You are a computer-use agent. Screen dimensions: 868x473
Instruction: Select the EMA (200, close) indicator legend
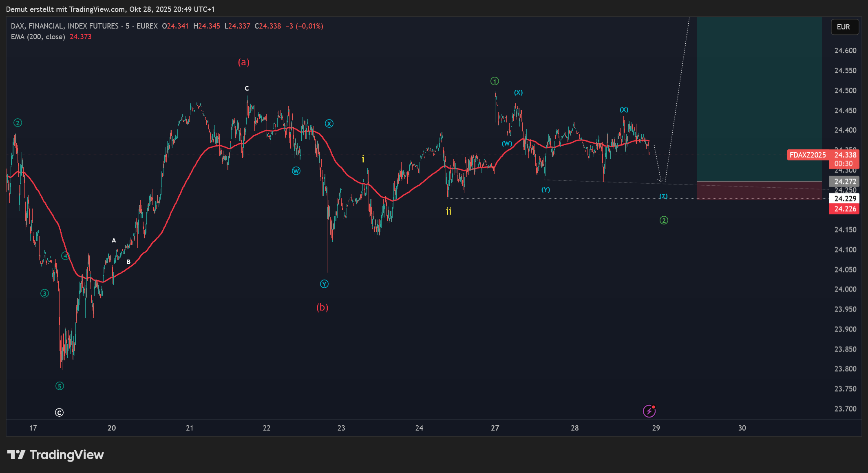[38, 37]
